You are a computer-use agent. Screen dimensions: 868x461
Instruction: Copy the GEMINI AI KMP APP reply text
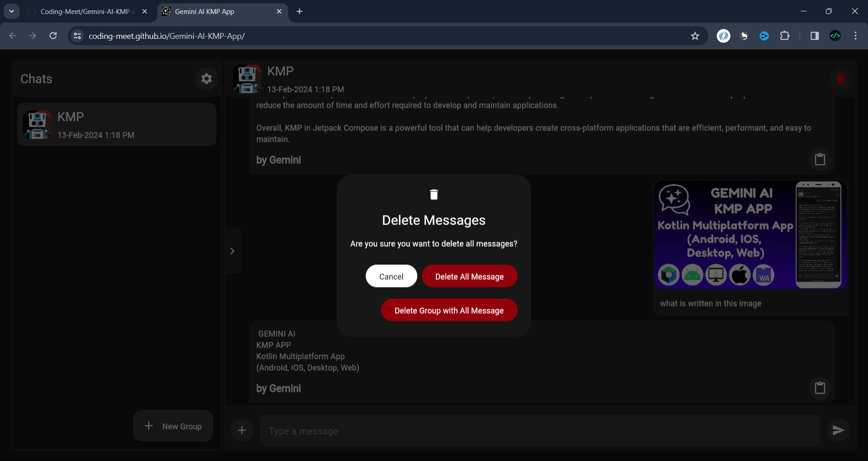tap(820, 388)
